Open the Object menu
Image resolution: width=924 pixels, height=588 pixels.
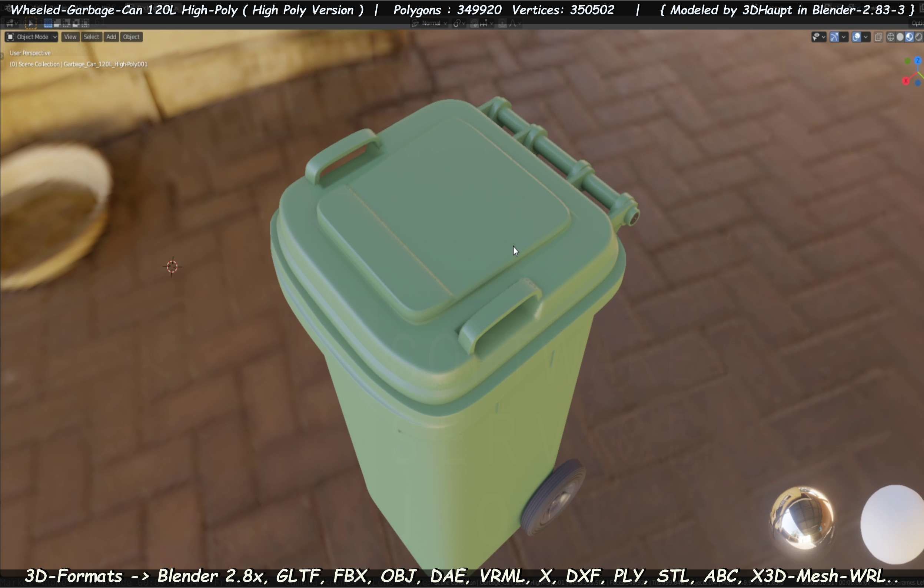point(131,37)
